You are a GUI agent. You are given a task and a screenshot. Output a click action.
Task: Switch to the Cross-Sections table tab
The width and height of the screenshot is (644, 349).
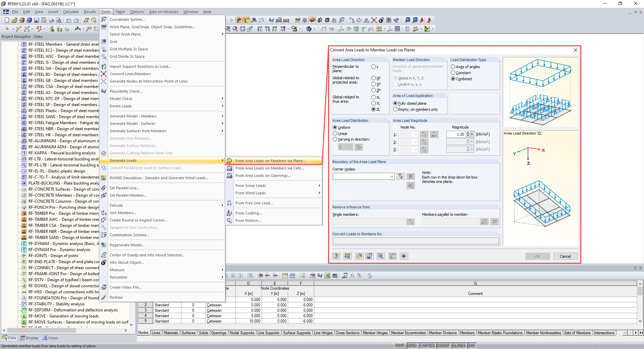click(347, 333)
